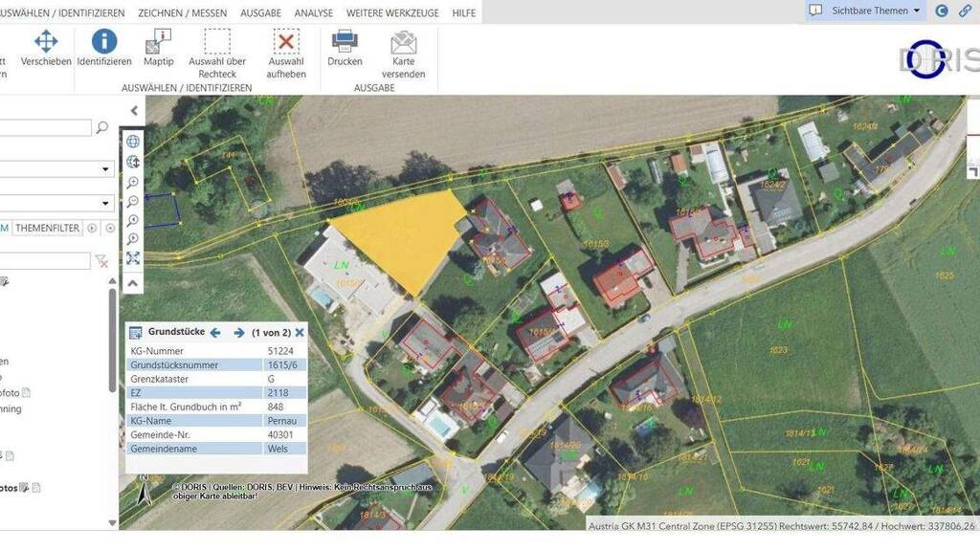Click the fit-to-extent arrows icon on map toolbar
This screenshot has width=980, height=551.
pos(133,258)
